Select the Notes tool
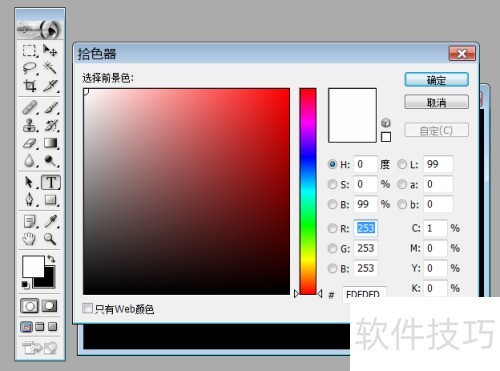This screenshot has width=500, height=371. 29,221
